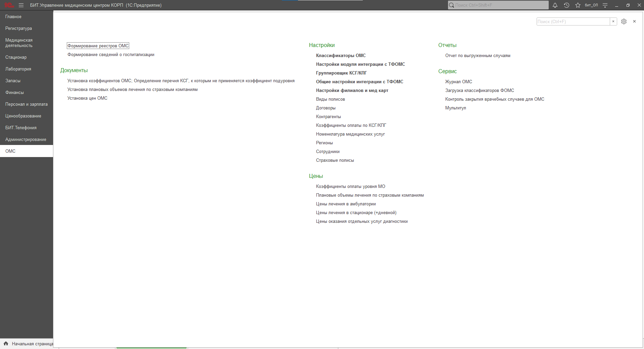Open Формирование реестров ОМС

coord(98,46)
